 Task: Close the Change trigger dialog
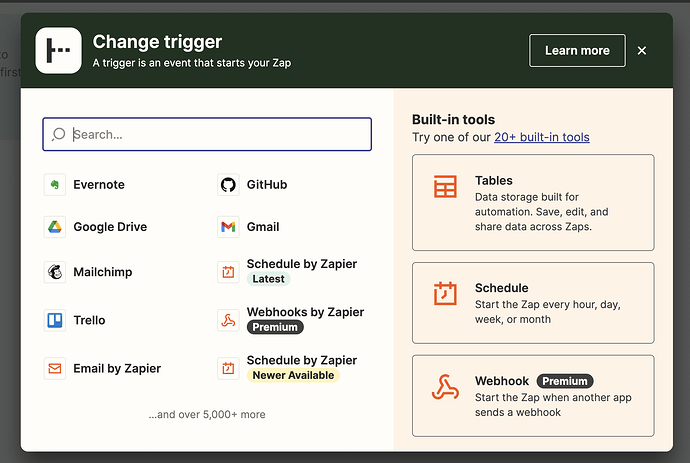coord(642,51)
